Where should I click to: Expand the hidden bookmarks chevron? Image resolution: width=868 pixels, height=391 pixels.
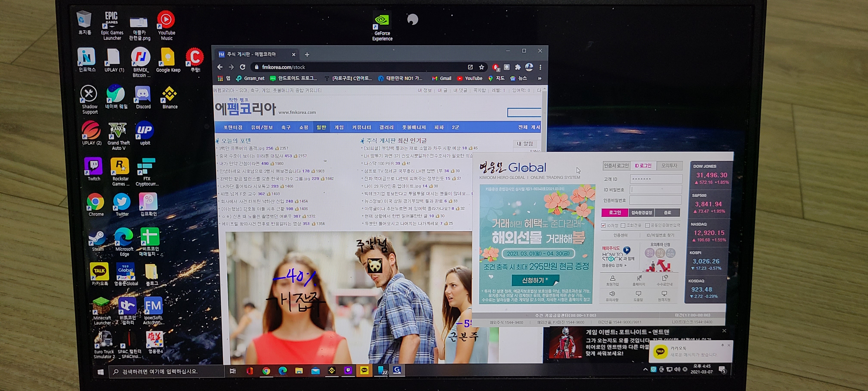coord(539,78)
